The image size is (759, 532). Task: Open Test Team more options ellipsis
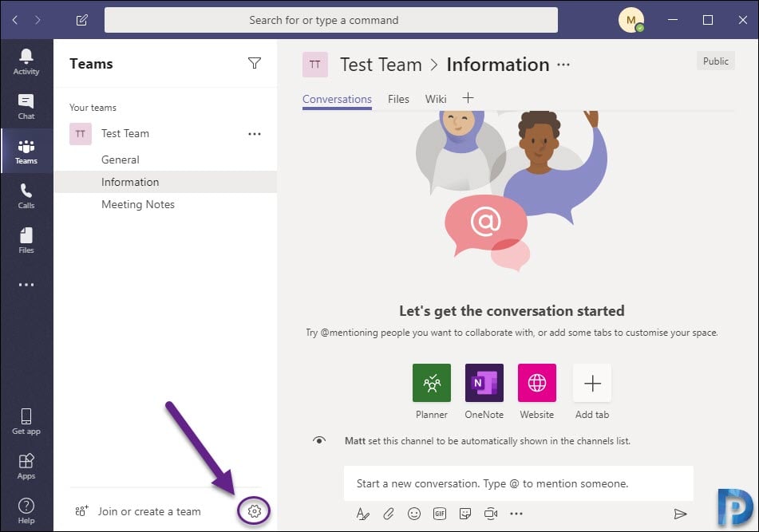coord(255,134)
